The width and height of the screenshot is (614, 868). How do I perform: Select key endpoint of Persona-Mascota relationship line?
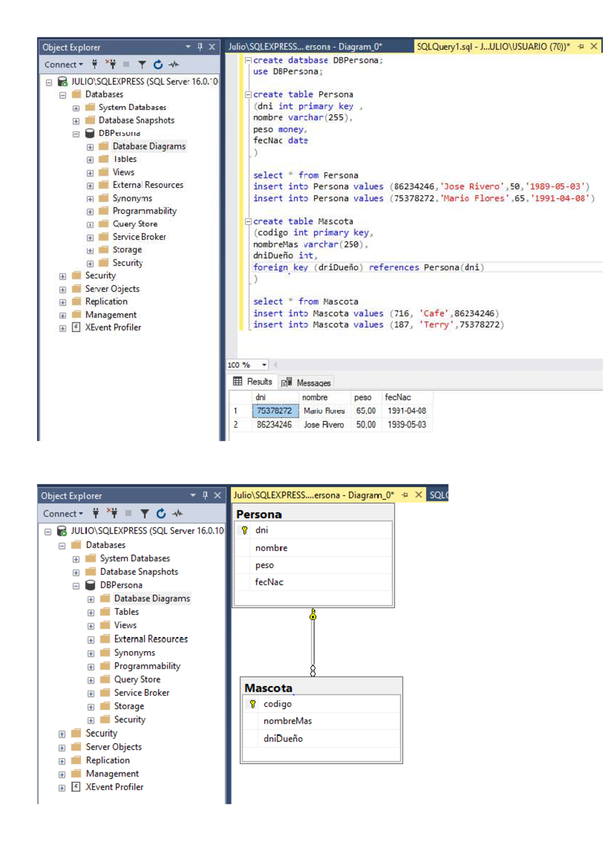click(x=313, y=614)
